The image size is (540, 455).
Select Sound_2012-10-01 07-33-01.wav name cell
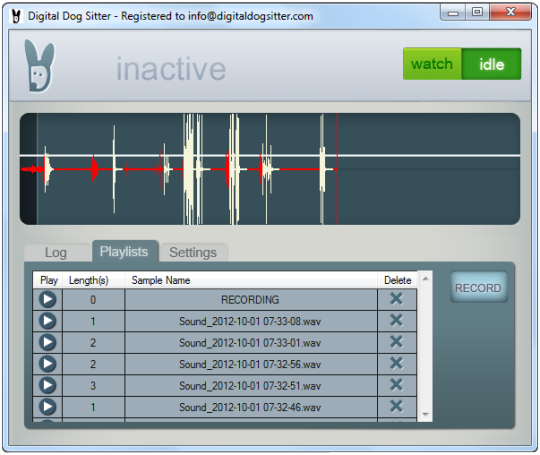[x=251, y=342]
